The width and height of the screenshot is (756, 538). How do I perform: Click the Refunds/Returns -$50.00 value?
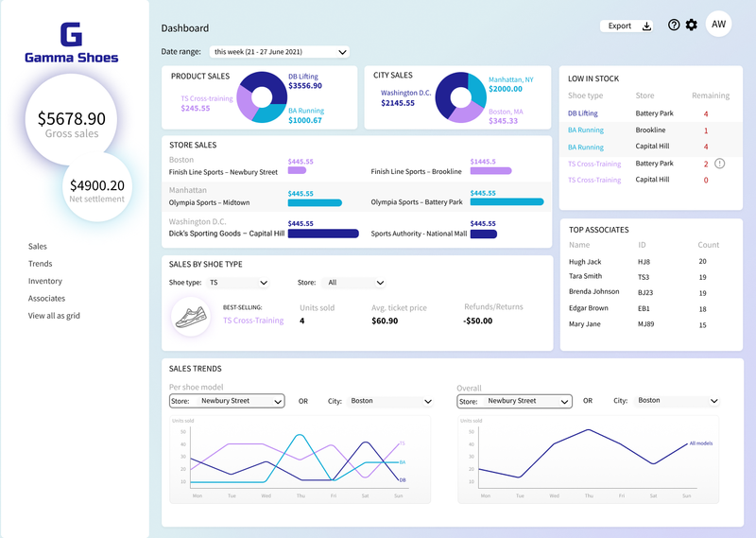[478, 321]
